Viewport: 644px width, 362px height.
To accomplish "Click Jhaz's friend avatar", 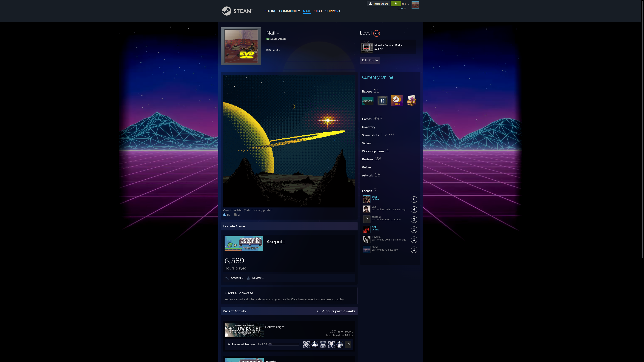I will point(366,199).
